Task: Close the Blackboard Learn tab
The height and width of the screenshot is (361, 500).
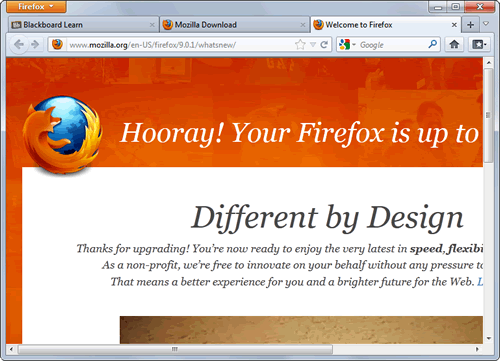Action: coord(152,25)
